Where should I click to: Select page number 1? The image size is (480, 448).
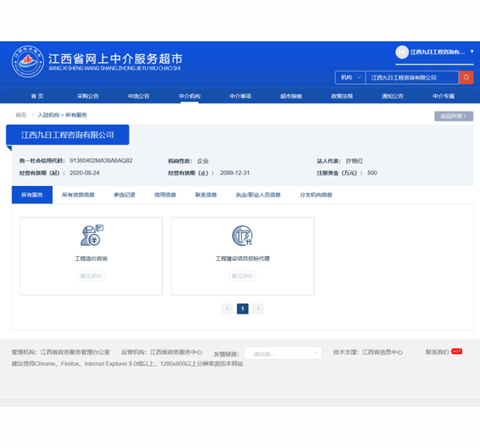pos(243,308)
